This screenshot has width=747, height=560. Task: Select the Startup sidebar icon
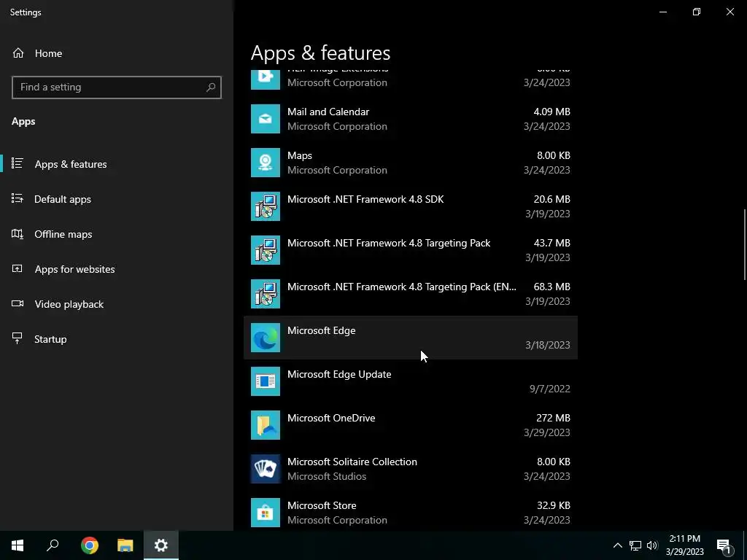pos(18,338)
